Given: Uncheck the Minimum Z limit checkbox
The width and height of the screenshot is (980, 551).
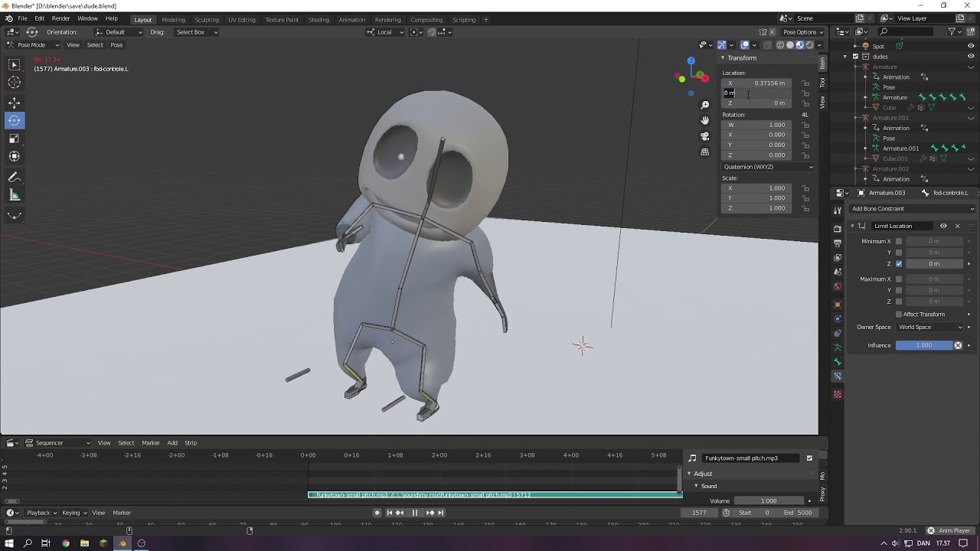Looking at the screenshot, I should (x=899, y=264).
